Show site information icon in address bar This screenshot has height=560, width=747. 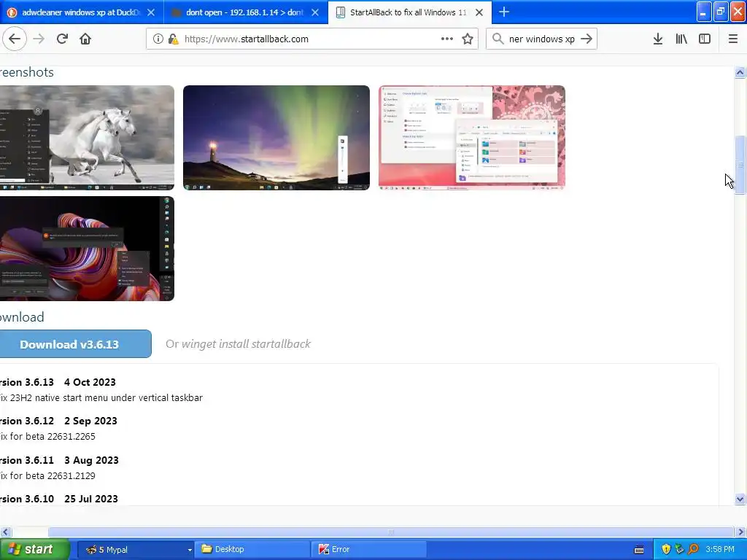click(x=158, y=39)
